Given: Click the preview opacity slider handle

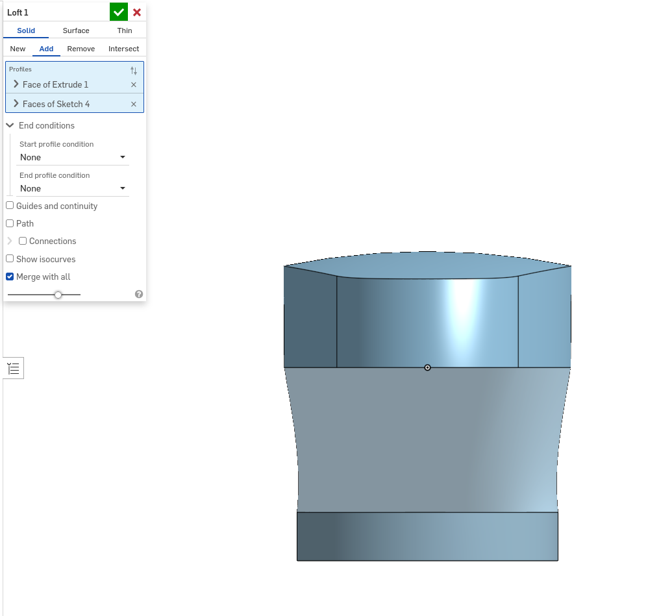Looking at the screenshot, I should [x=58, y=295].
